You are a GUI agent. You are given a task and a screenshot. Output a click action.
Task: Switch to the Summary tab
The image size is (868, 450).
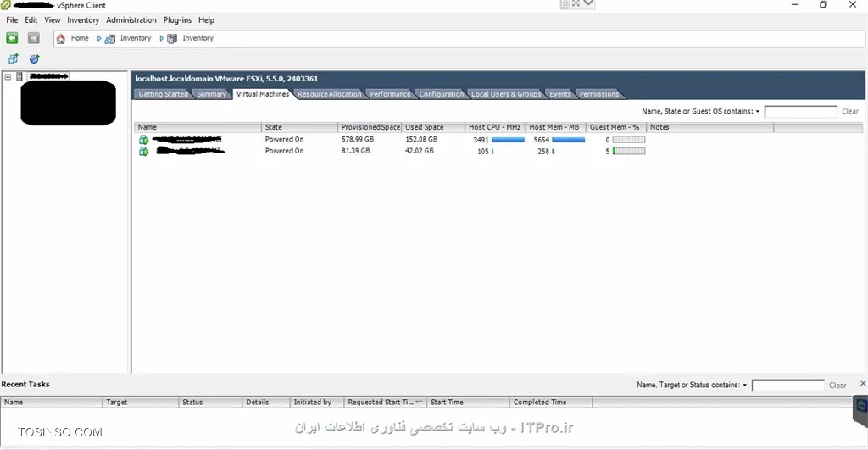click(211, 94)
